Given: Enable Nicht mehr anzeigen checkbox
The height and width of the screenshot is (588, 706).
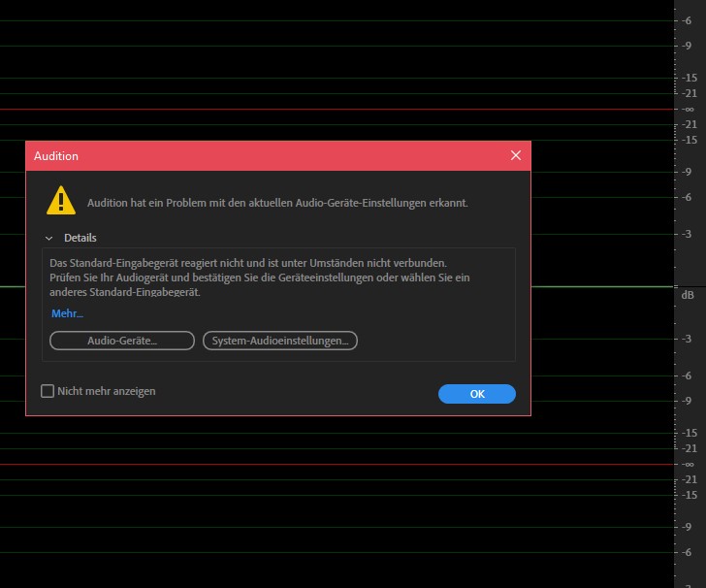Looking at the screenshot, I should click(x=48, y=391).
